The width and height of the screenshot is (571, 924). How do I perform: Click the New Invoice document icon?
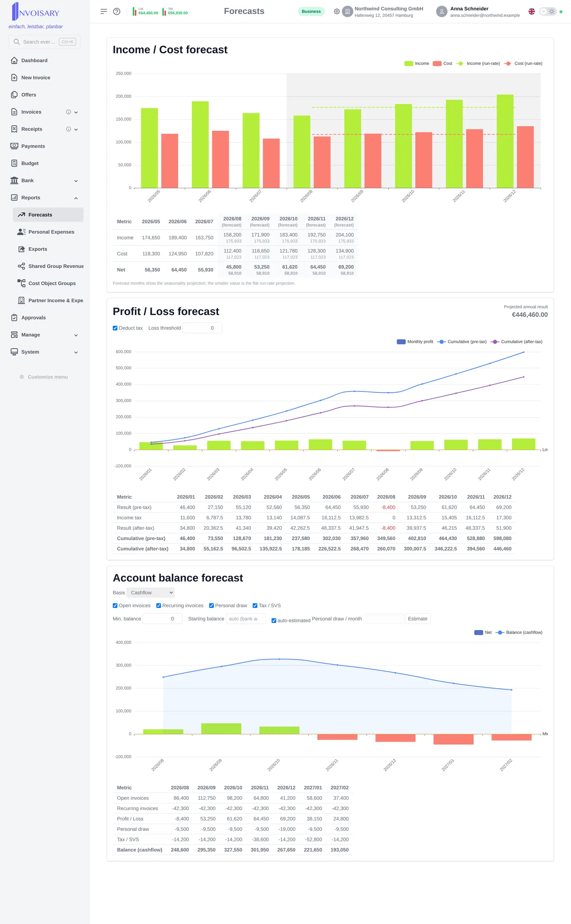(x=14, y=78)
